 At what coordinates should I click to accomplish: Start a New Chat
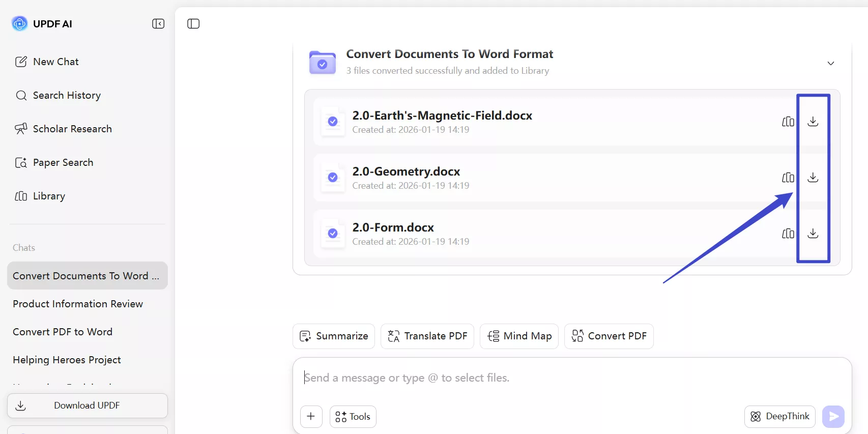[46, 62]
